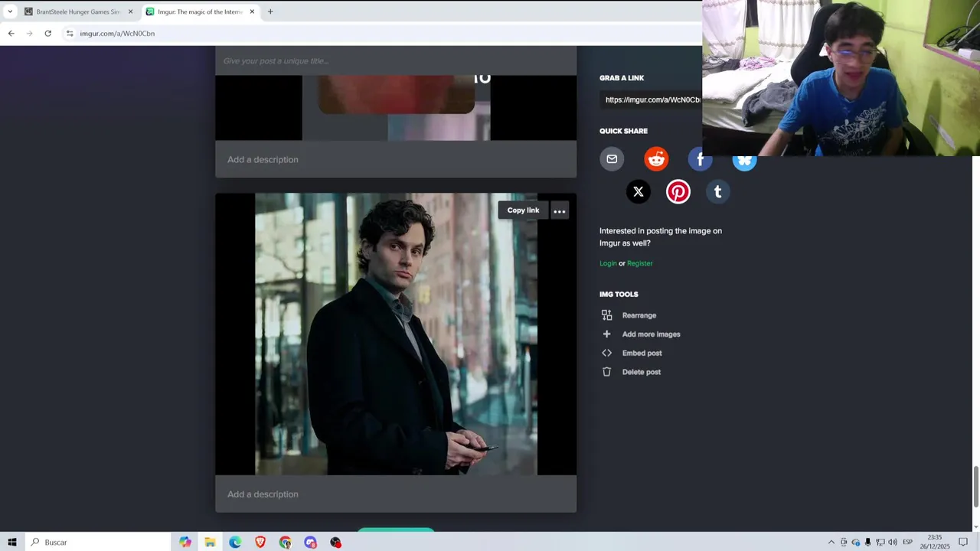The height and width of the screenshot is (551, 980).
Task: Click the Embed post code icon
Action: pyautogui.click(x=606, y=353)
